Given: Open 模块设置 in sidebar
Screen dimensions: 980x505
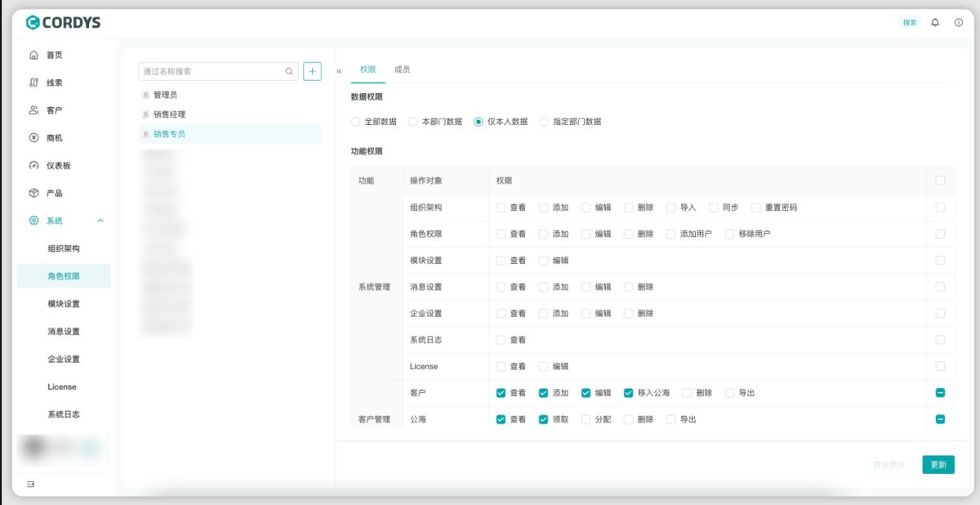Looking at the screenshot, I should tap(64, 304).
